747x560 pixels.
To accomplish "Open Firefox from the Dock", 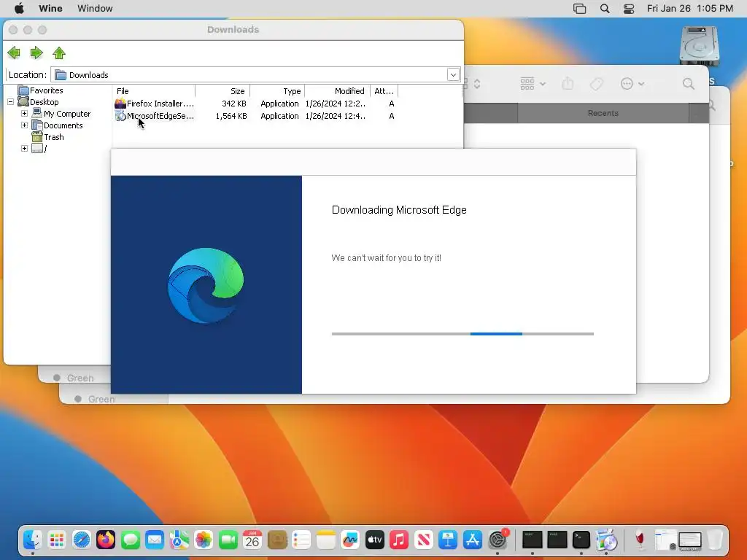I will [106, 540].
